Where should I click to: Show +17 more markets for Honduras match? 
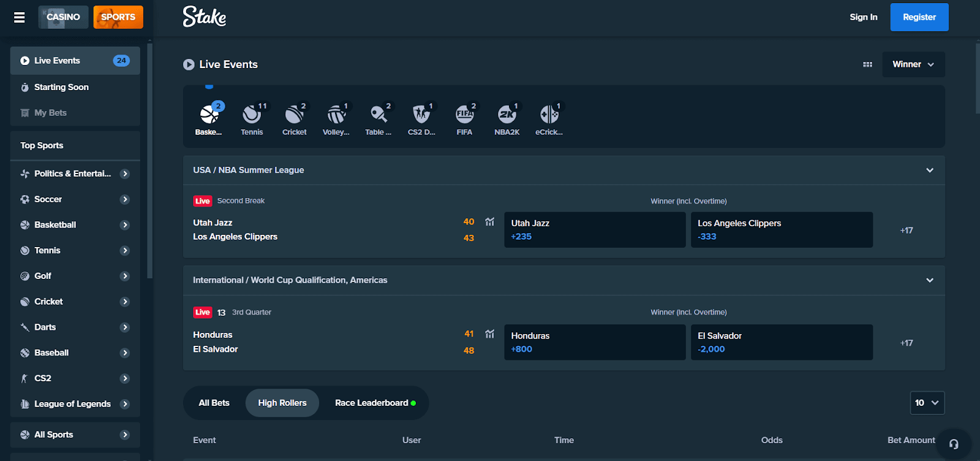coord(907,343)
